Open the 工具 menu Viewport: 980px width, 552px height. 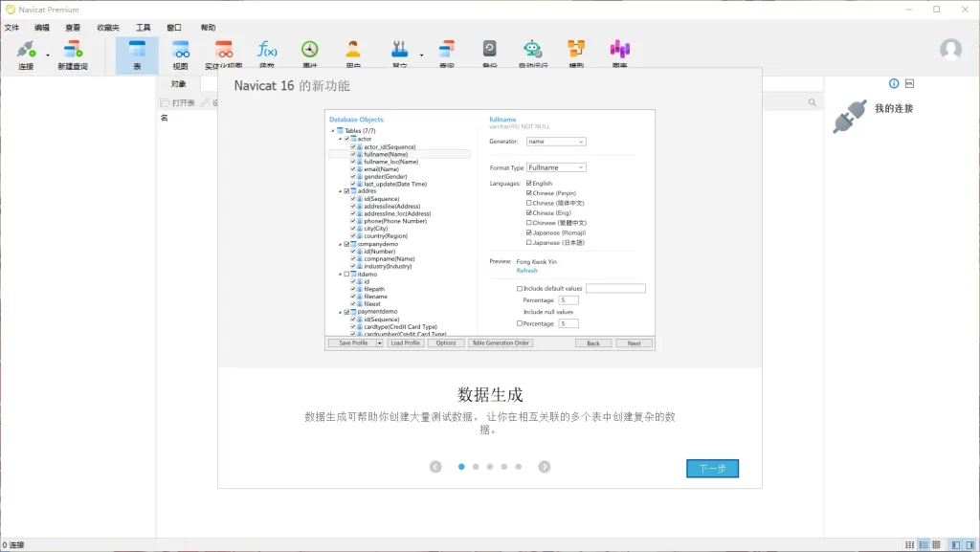point(144,28)
